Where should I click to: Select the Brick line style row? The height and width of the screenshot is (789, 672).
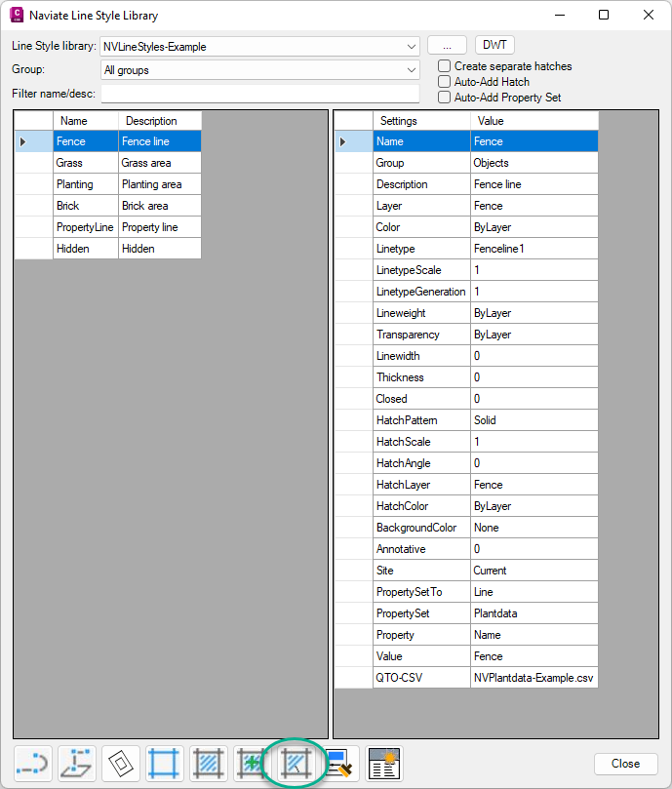pos(86,206)
